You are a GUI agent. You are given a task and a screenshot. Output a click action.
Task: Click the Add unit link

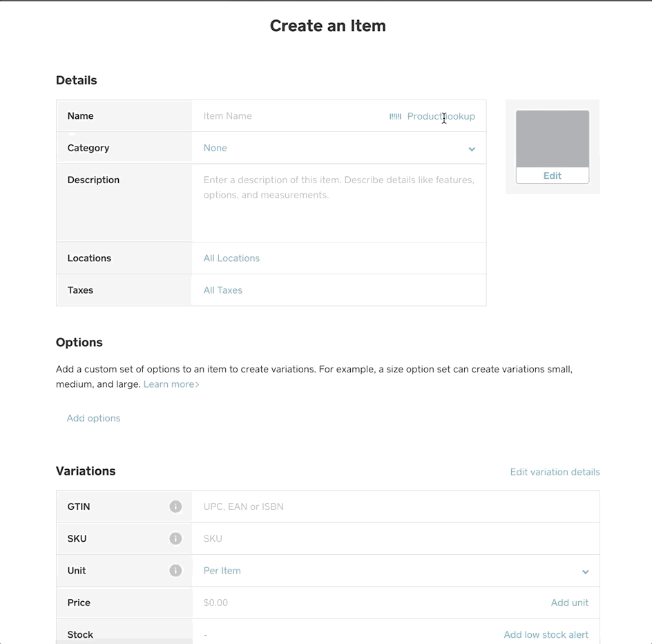[569, 603]
